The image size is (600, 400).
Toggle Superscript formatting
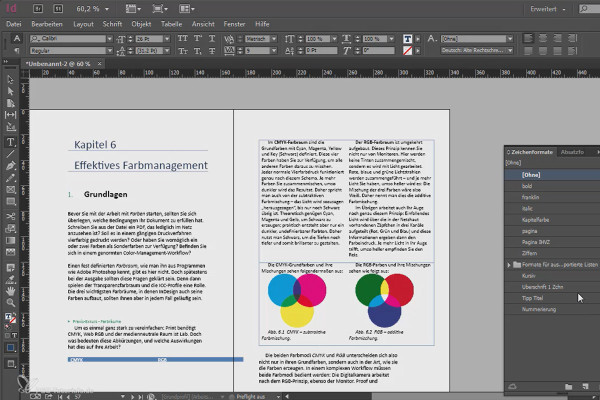[197, 39]
